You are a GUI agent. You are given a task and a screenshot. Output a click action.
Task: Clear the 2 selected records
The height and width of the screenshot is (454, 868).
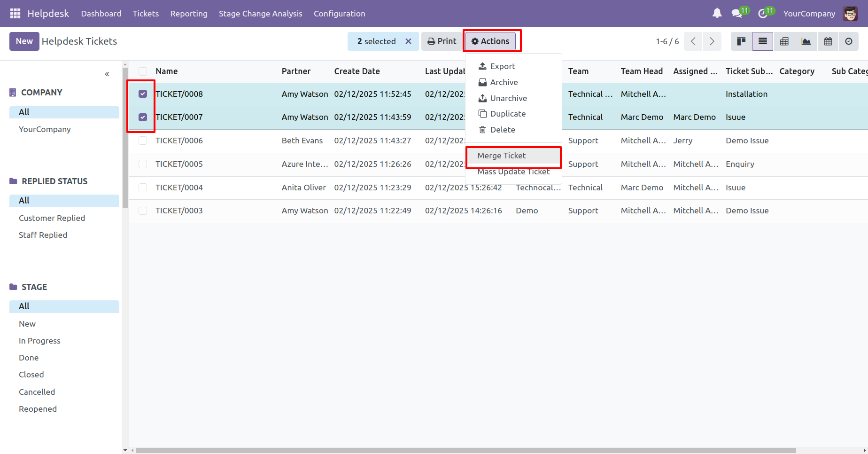[409, 41]
